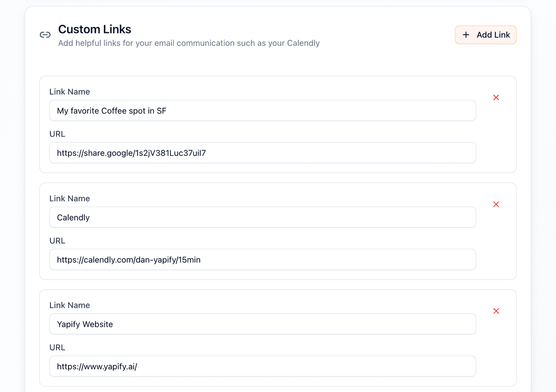The image size is (556, 392).
Task: Click the Custom Links heading
Action: pyautogui.click(x=95, y=29)
